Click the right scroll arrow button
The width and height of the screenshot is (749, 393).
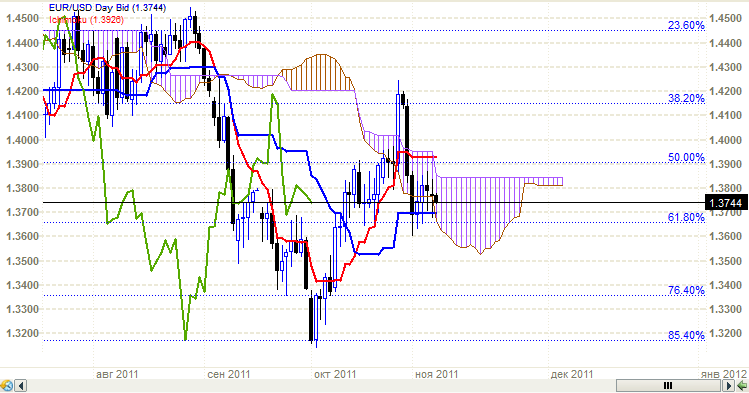[729, 386]
